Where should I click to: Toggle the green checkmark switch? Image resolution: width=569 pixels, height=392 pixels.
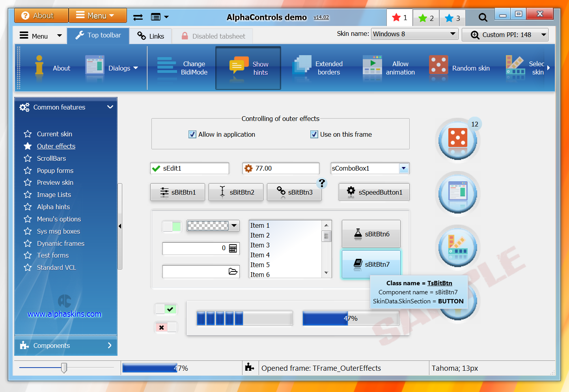tap(166, 309)
